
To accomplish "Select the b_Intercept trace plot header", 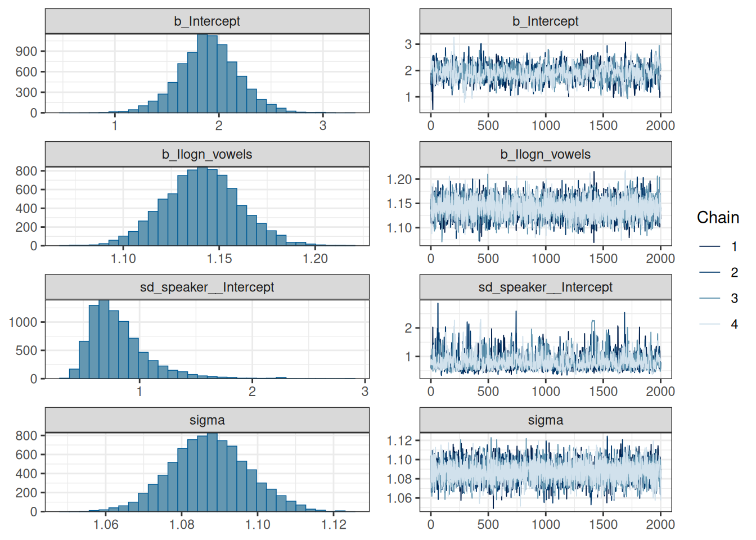I will tap(545, 21).
